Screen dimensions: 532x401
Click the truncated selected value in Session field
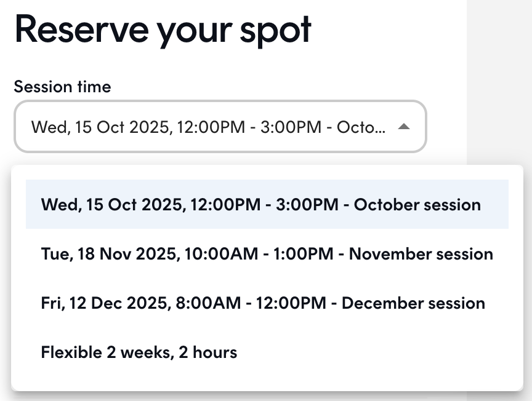208,127
